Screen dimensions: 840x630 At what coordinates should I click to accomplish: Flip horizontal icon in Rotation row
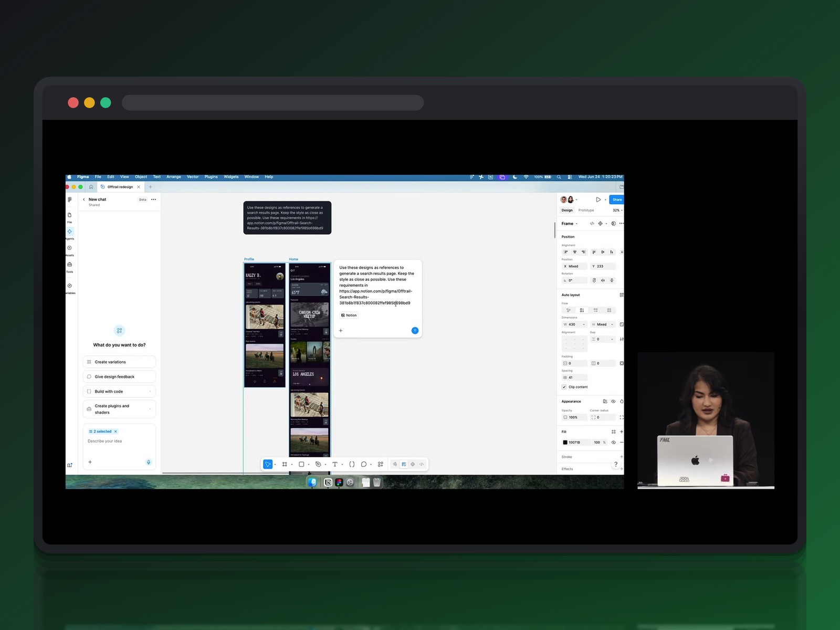point(603,280)
